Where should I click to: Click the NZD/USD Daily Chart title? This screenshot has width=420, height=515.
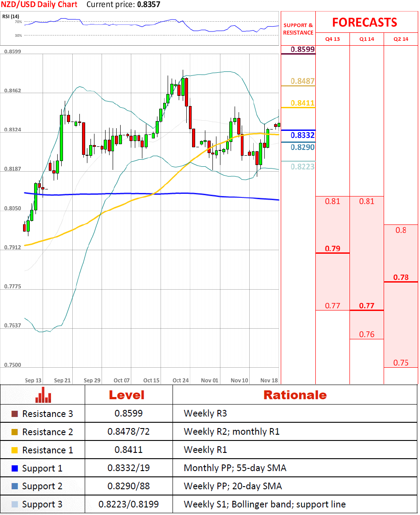(39, 4)
